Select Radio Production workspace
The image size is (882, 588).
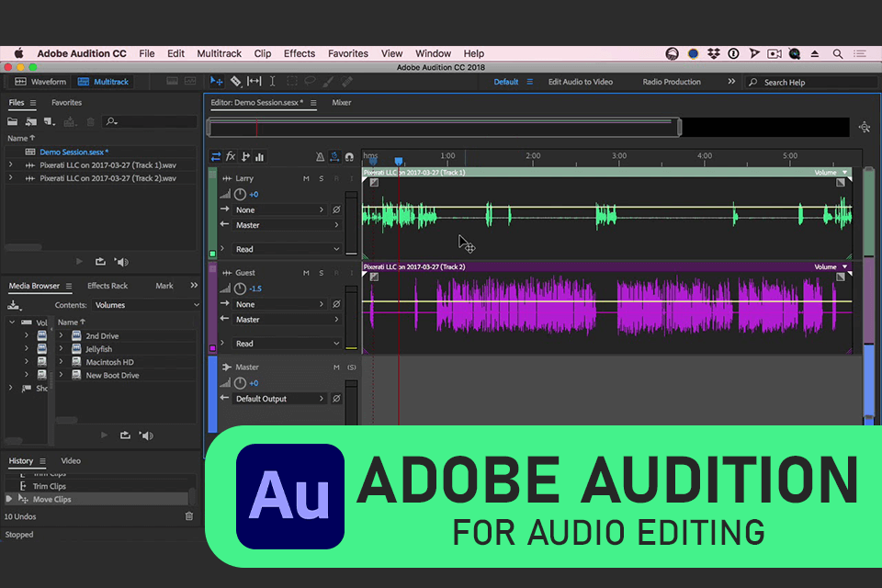[x=672, y=82]
